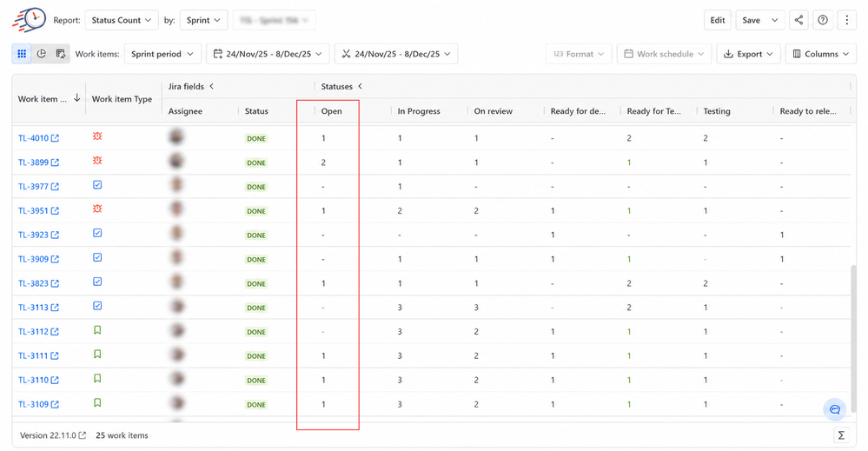Open the three-dot more options menu
Viewport: 868px width, 451px height.
click(x=846, y=20)
